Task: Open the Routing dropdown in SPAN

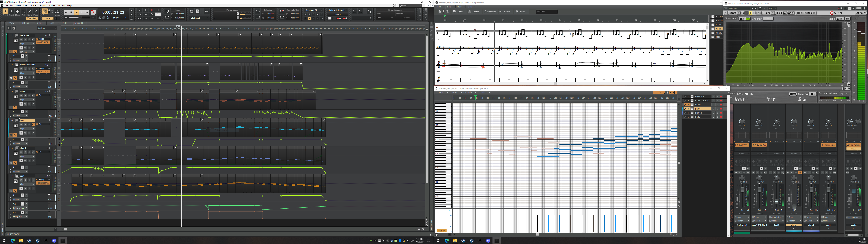Action: 768,13
